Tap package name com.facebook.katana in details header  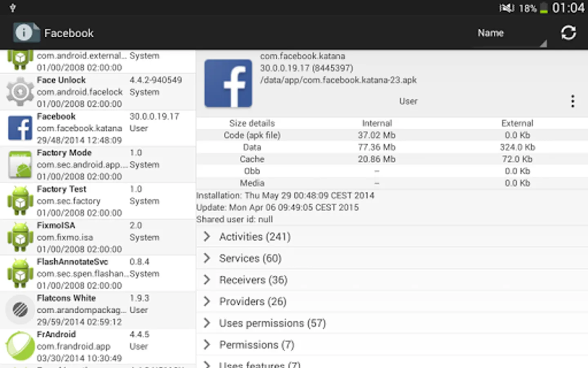303,56
